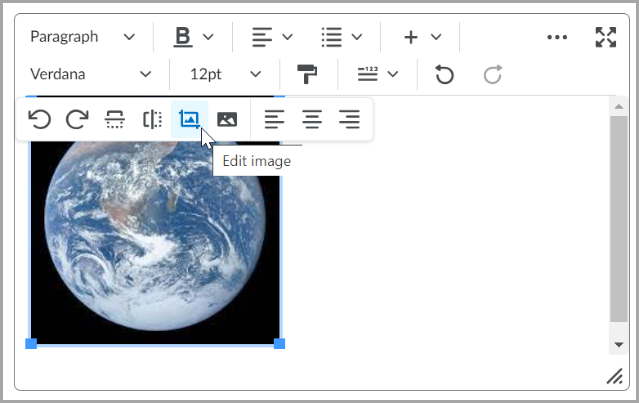Rotate image clockwise in image toolbar
639x403 pixels.
tap(77, 119)
